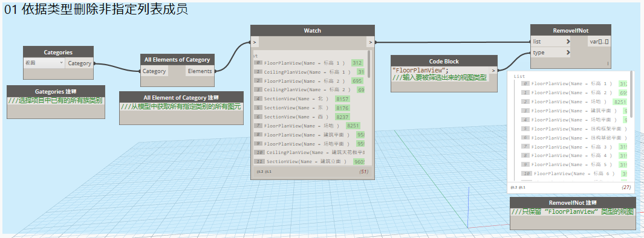
Task: Select Watch row 6 SectionView 西
Action: (302, 117)
